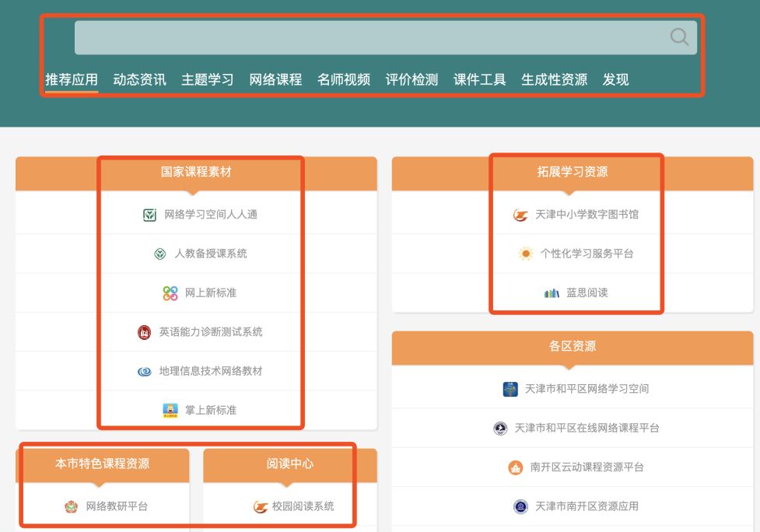Click the 地理信息技术网络教材 blue icon
Screen dimensions: 760x532
(145, 372)
